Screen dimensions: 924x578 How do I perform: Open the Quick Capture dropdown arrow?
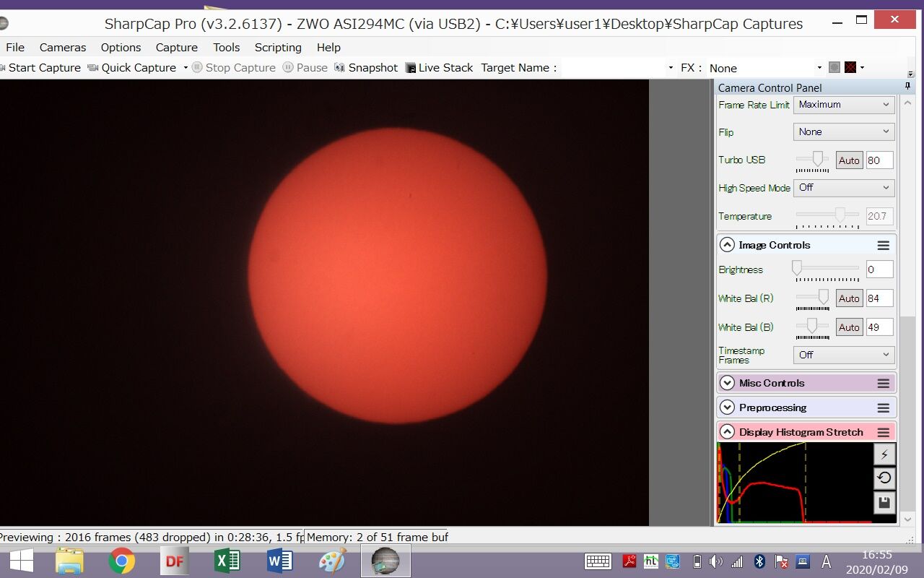point(186,68)
